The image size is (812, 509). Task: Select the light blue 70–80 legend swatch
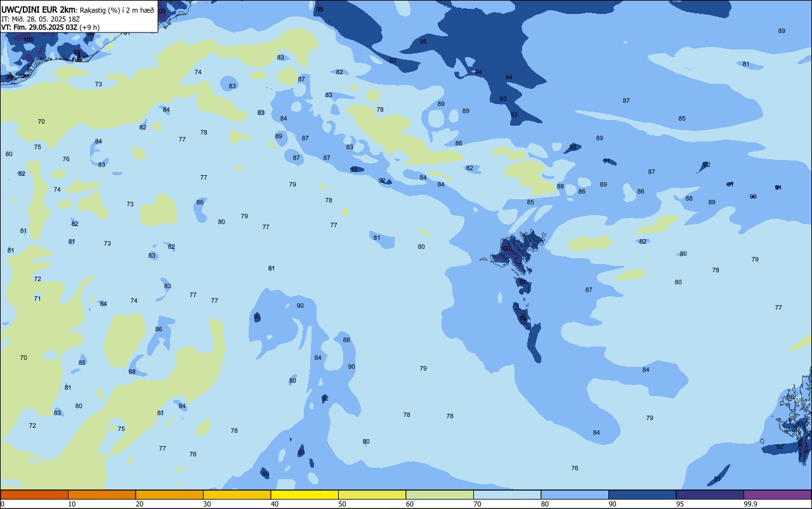pyautogui.click(x=507, y=494)
